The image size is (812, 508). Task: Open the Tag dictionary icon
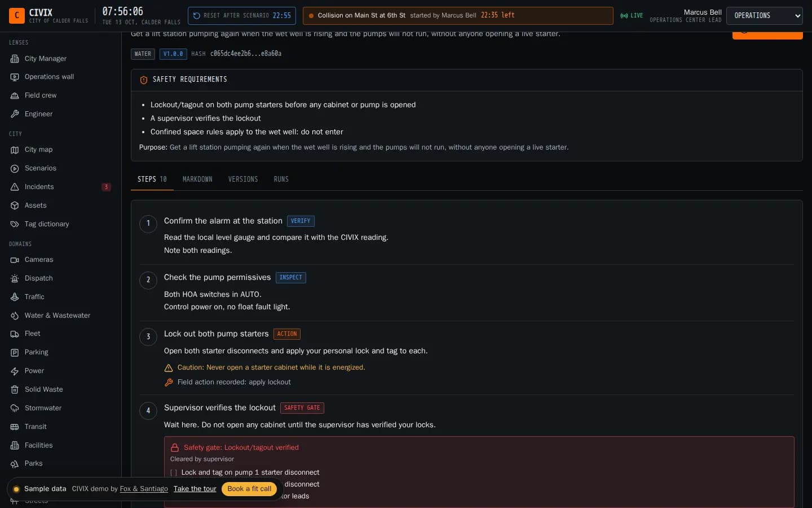pos(15,224)
